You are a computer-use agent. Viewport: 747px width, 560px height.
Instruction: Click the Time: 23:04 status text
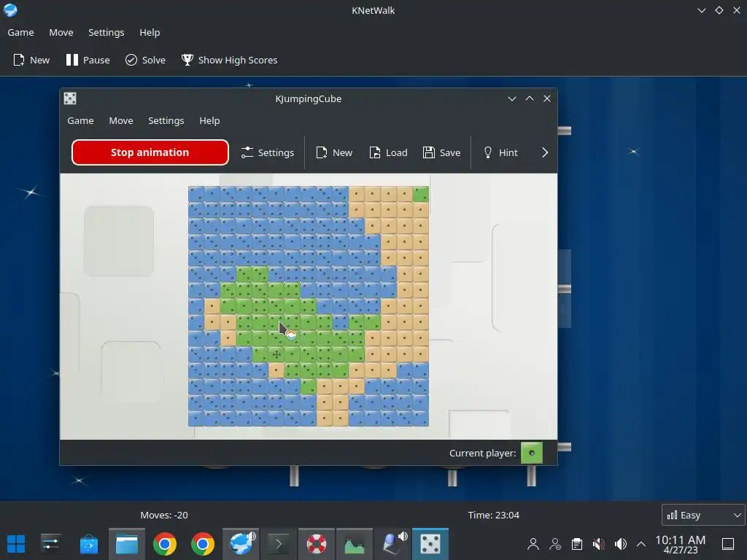(494, 515)
